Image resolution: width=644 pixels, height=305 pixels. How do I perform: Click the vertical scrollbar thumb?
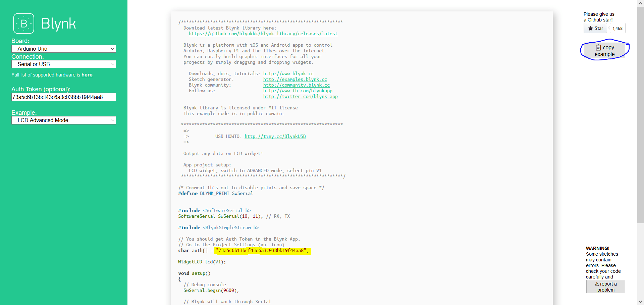[640, 115]
